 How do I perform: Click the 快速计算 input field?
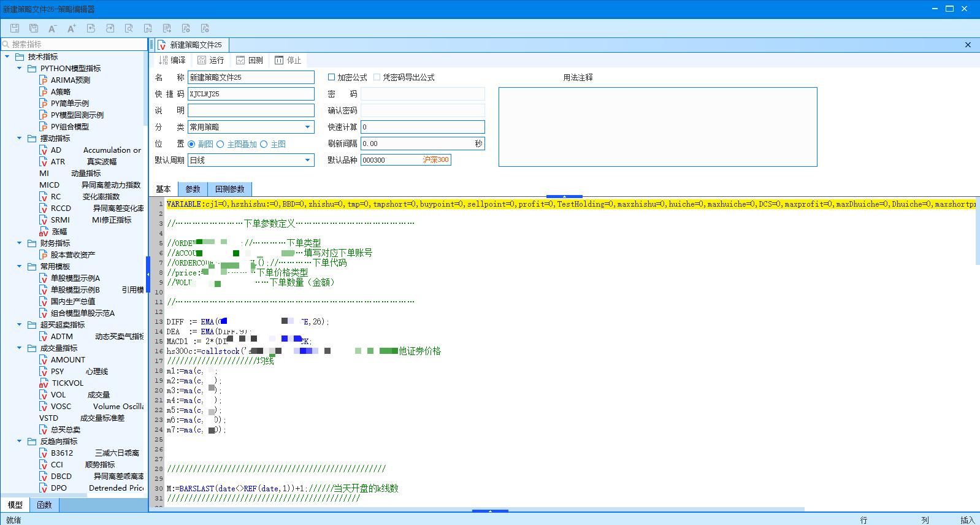pos(423,127)
